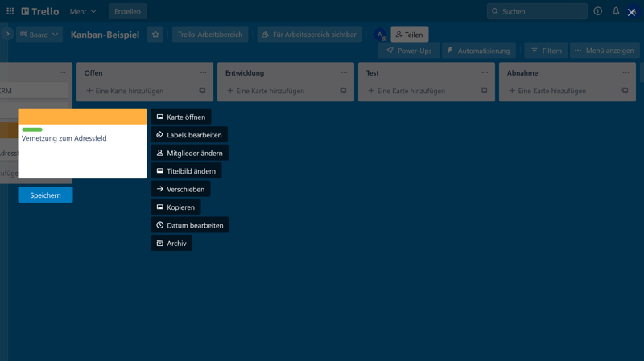Toggle the 'Für Arbeitsbereich sichtbar' visibility setting
Screen dimensions: 644x361
(x=309, y=35)
